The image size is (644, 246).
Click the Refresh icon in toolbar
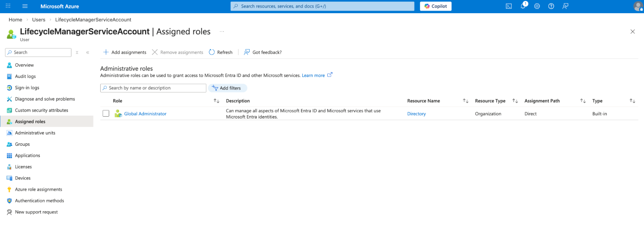[x=212, y=52]
